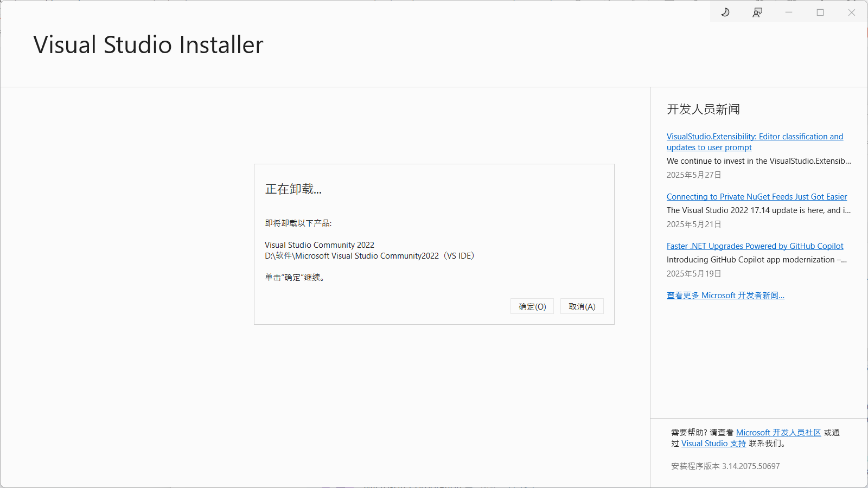Select the D:\软件 install path text
Image resolution: width=868 pixels, height=488 pixels.
369,256
